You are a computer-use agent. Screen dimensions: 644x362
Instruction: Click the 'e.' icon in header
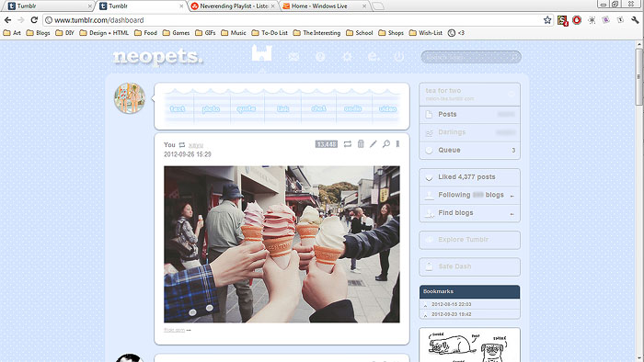(374, 57)
